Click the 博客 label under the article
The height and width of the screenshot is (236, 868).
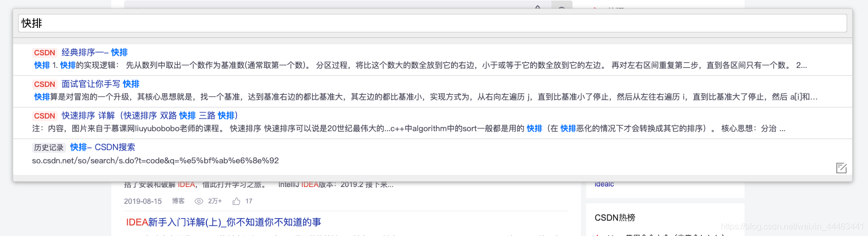tap(178, 201)
